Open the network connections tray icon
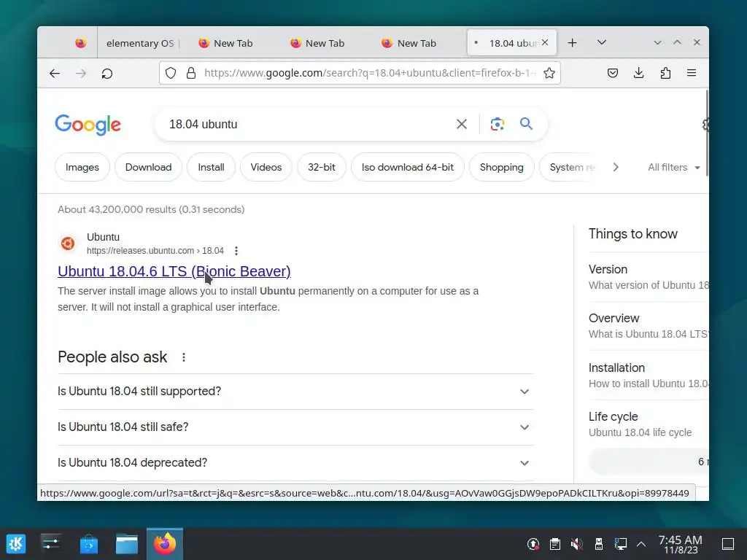The height and width of the screenshot is (560, 747). tap(621, 544)
